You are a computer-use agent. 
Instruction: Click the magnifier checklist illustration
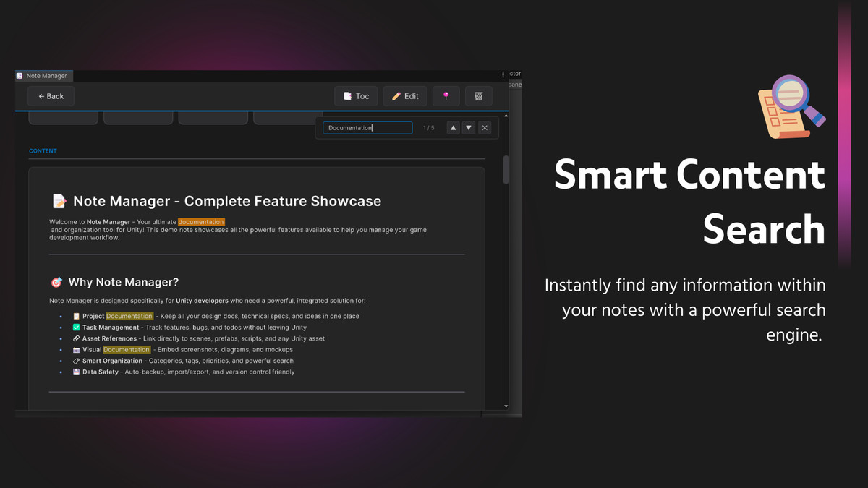(791, 107)
